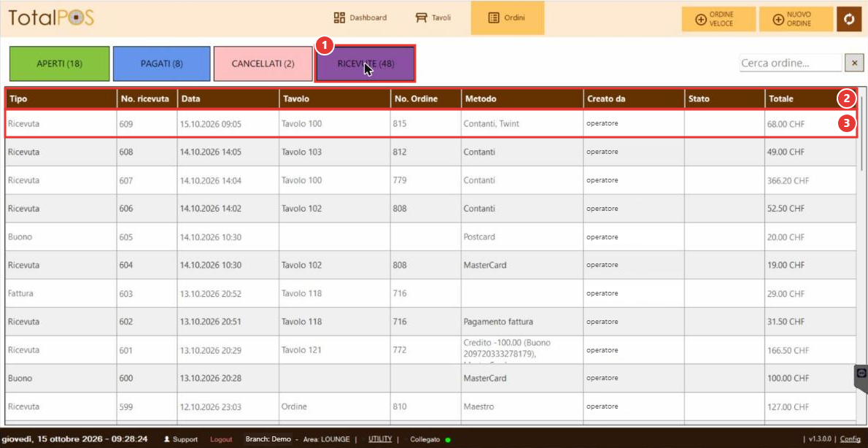Focus the Cerca ordine search field
This screenshot has width=868, height=448.
pos(791,63)
